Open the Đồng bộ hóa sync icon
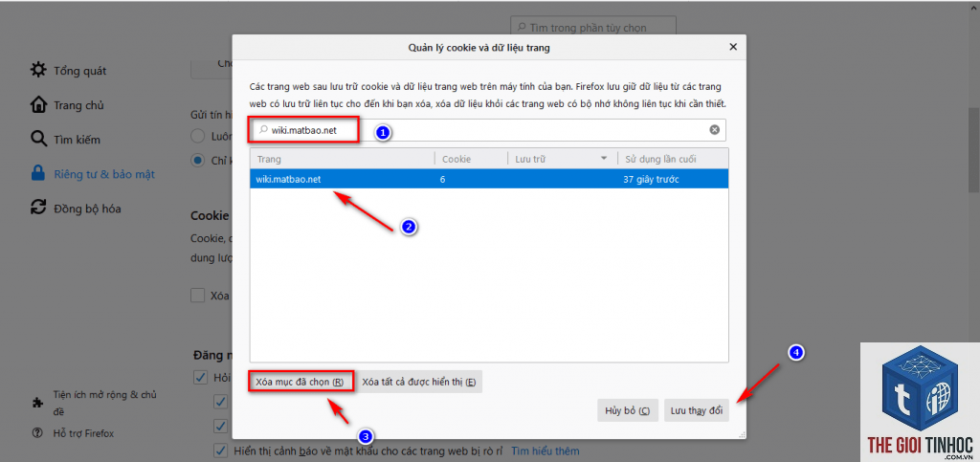The height and width of the screenshot is (462, 980). [38, 208]
